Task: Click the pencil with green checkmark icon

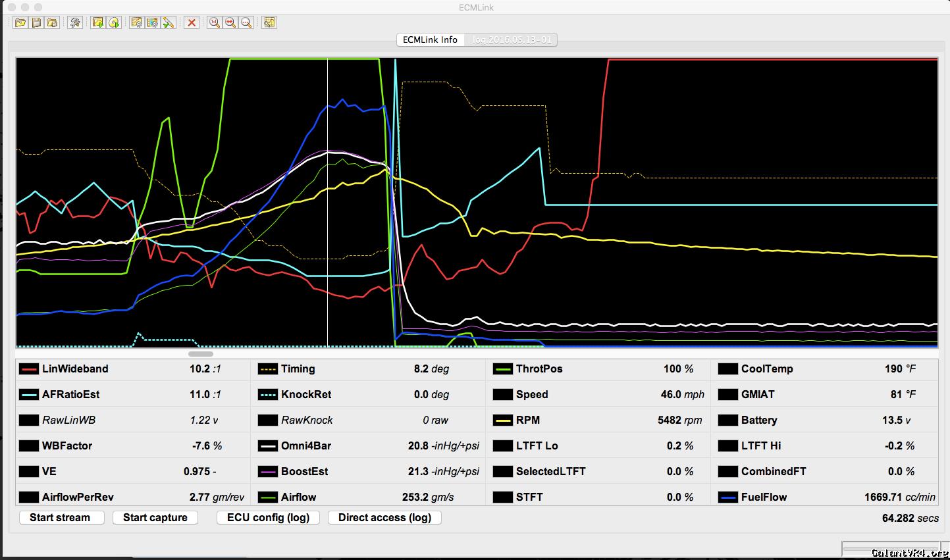Action: click(169, 22)
